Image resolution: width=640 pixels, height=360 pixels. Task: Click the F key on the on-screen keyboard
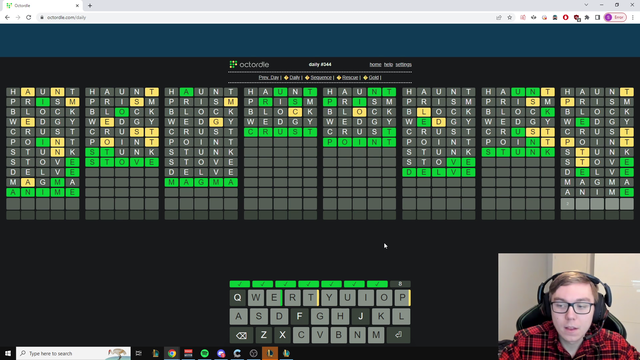pyautogui.click(x=299, y=316)
